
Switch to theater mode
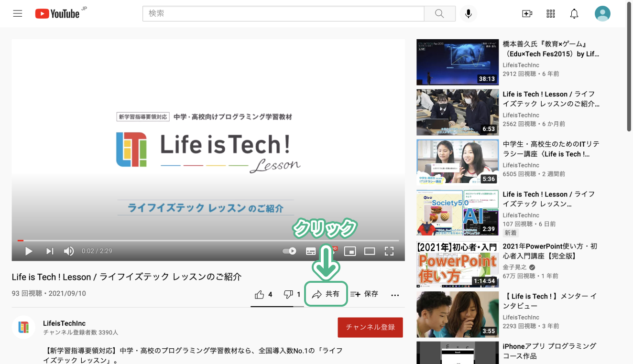click(370, 251)
